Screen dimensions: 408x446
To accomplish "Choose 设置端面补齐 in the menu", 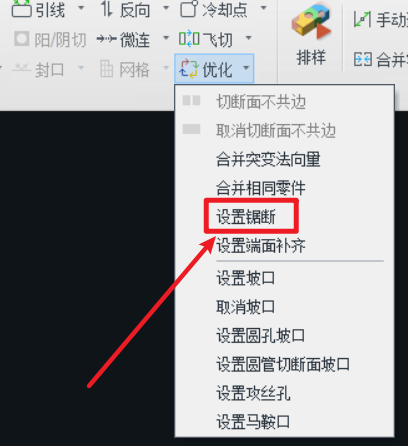I will tap(261, 246).
